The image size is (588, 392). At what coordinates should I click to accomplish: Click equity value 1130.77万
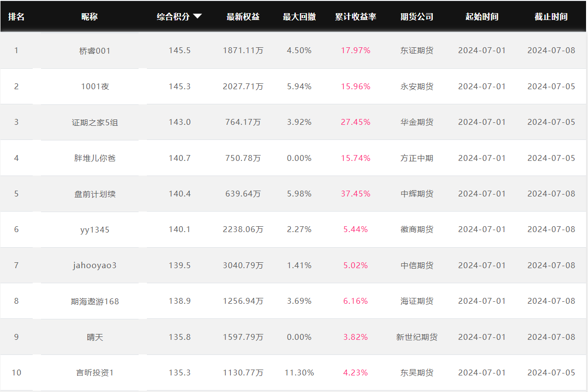[243, 372]
